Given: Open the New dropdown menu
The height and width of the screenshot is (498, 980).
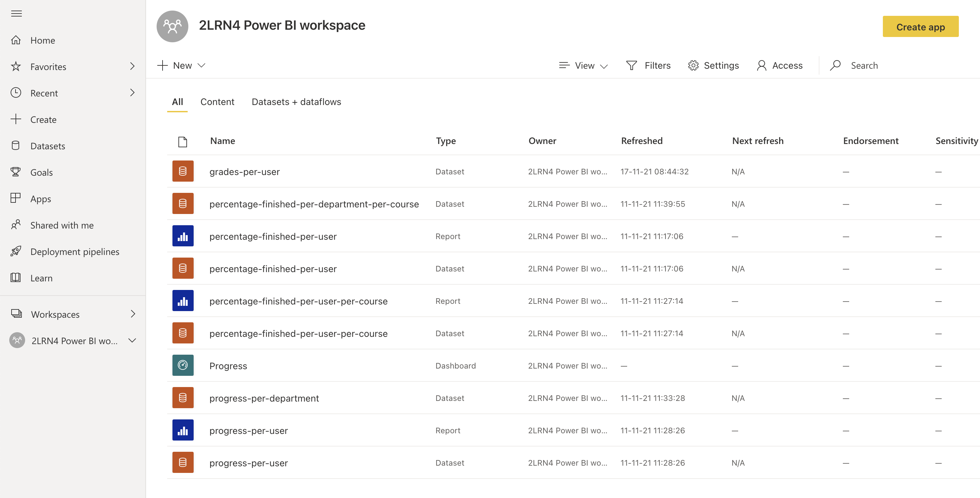Looking at the screenshot, I should click(181, 65).
